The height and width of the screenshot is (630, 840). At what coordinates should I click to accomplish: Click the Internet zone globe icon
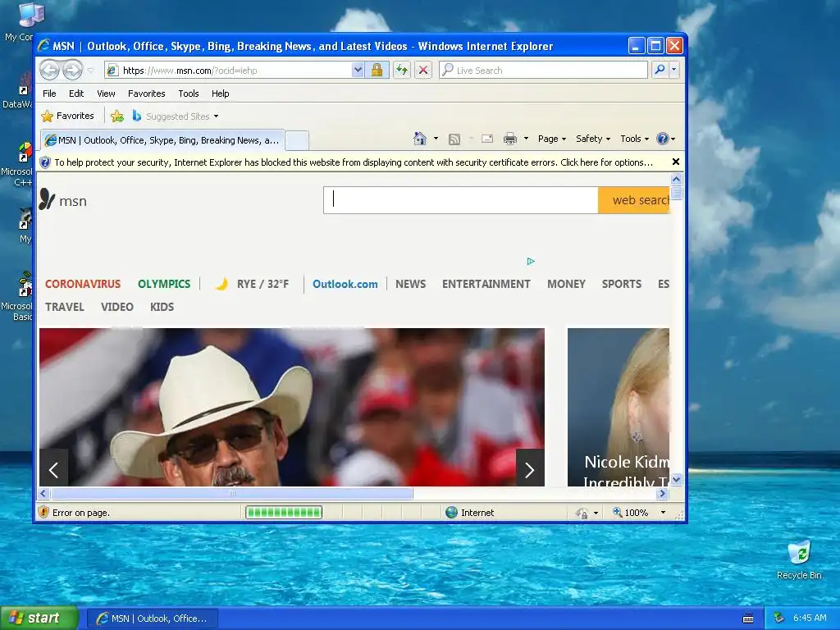(x=452, y=513)
